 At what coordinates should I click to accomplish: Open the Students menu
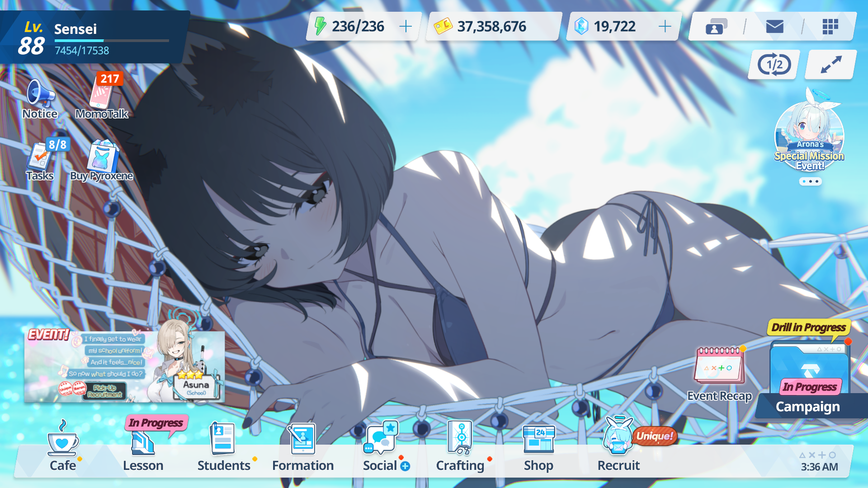pyautogui.click(x=224, y=447)
